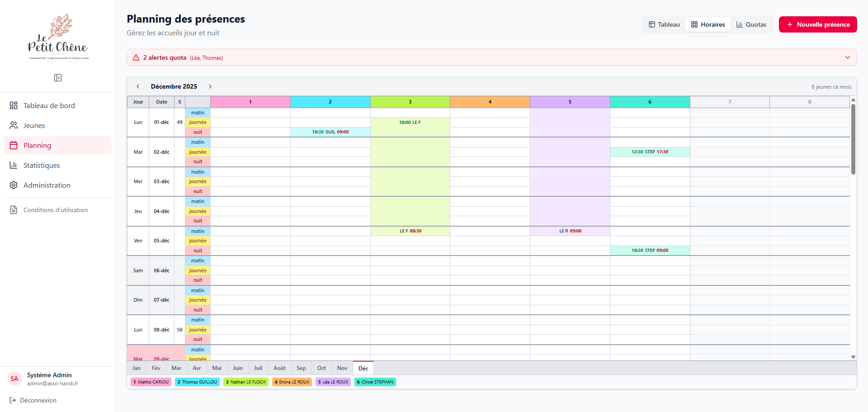Click the Le Petit Chêne logo
The height and width of the screenshot is (412, 868).
click(58, 37)
